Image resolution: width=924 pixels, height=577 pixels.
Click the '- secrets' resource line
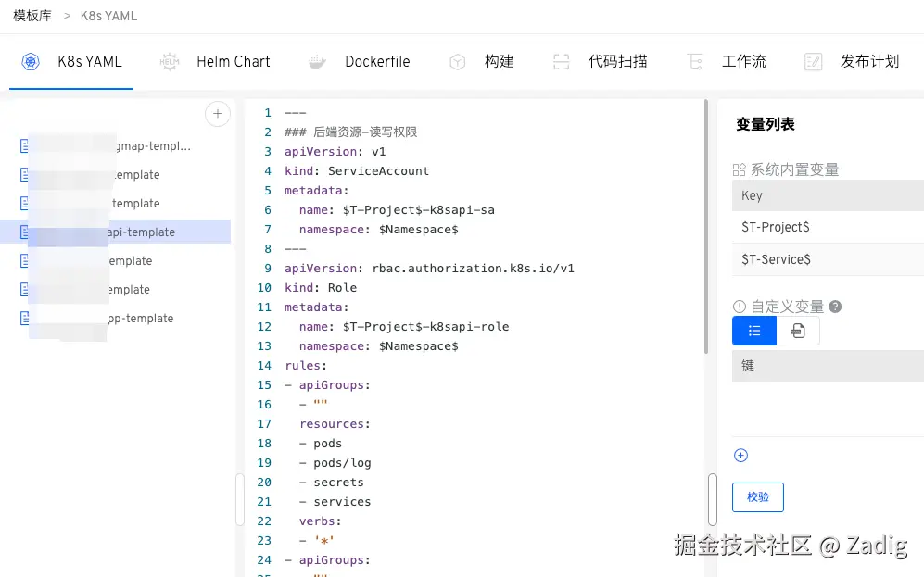tap(332, 483)
